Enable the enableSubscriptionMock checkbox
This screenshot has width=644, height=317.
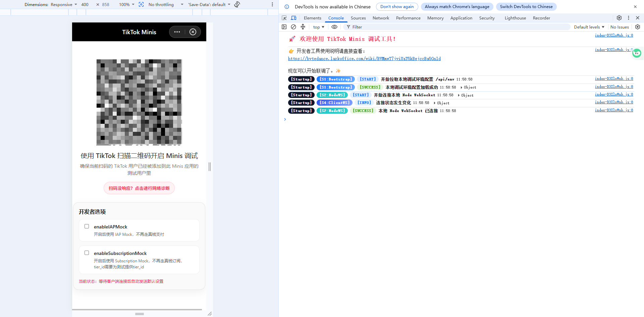click(x=87, y=253)
